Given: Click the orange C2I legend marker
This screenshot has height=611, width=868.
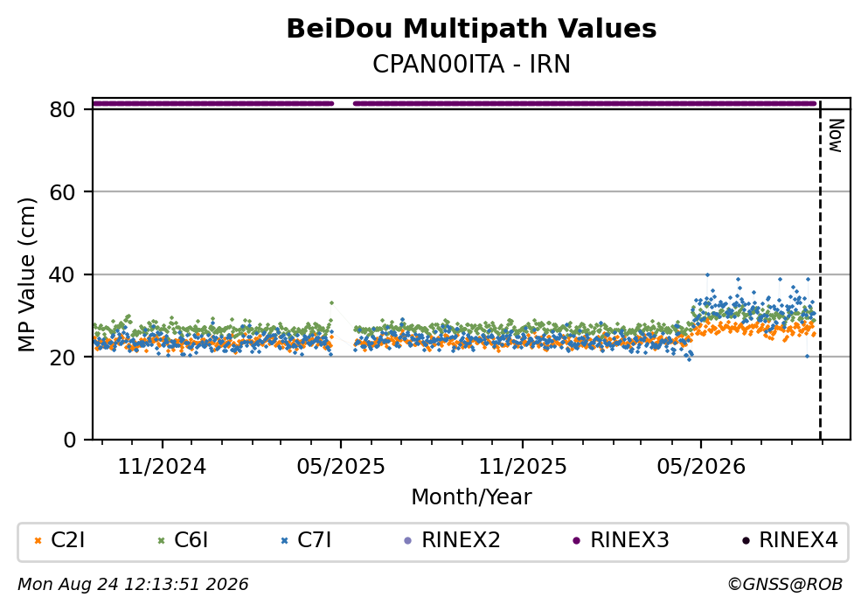Looking at the screenshot, I should [38, 541].
